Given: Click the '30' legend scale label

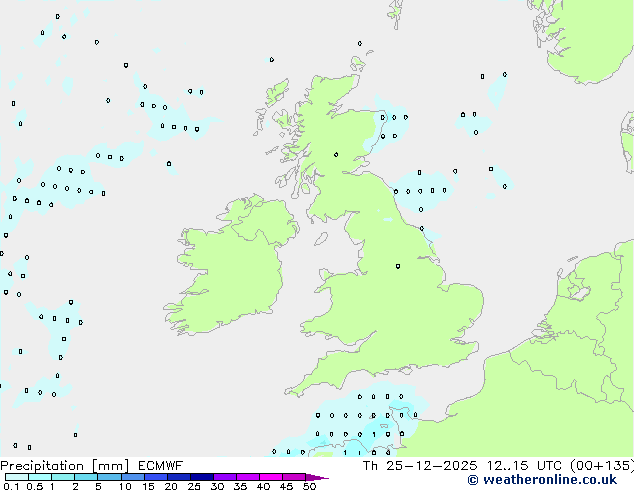Looking at the screenshot, I should (217, 486).
